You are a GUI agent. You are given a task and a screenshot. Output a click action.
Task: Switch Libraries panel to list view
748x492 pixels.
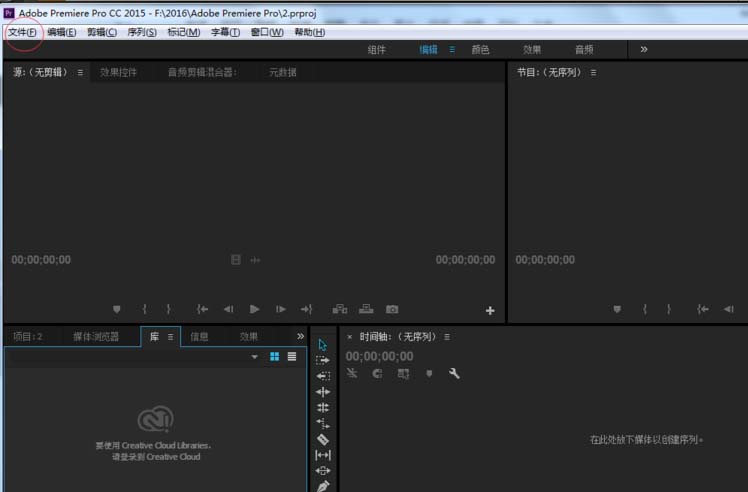[292, 356]
